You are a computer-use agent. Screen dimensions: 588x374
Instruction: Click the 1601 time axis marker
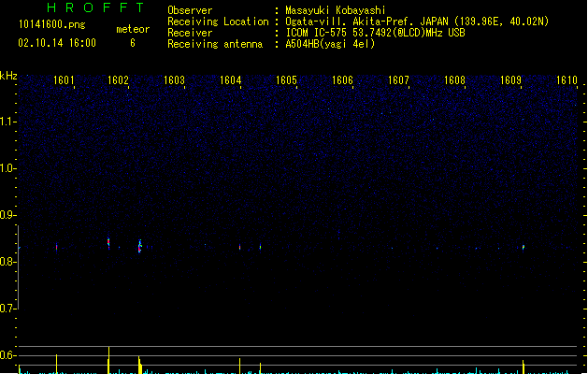[64, 80]
